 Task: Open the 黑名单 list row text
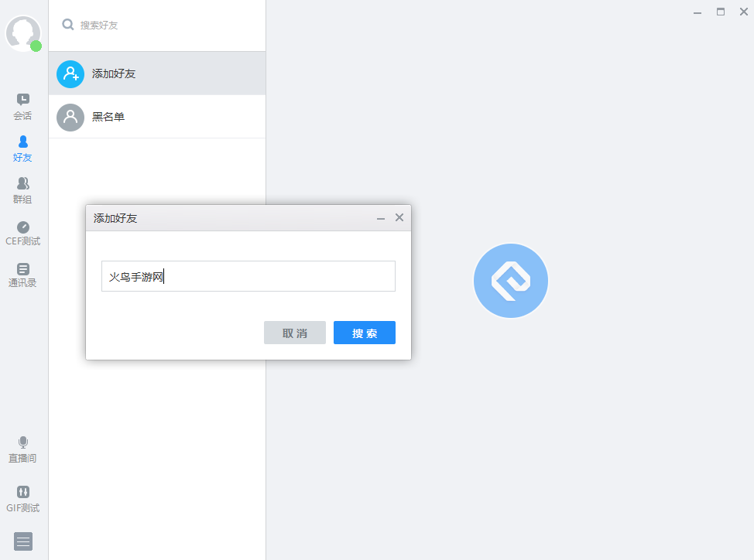tap(108, 117)
